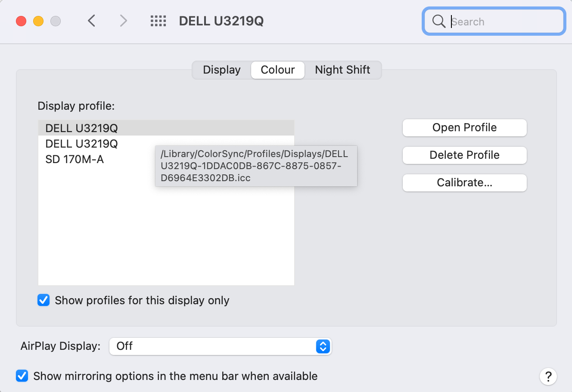Close the DELL U3219Q preferences window

point(21,21)
